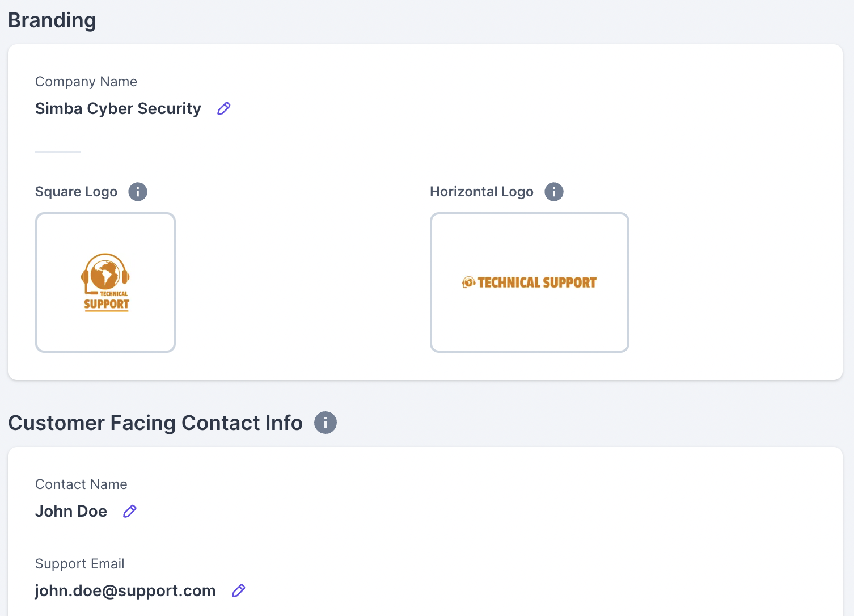854x616 pixels.
Task: Click the Support Email label
Action: (x=79, y=564)
